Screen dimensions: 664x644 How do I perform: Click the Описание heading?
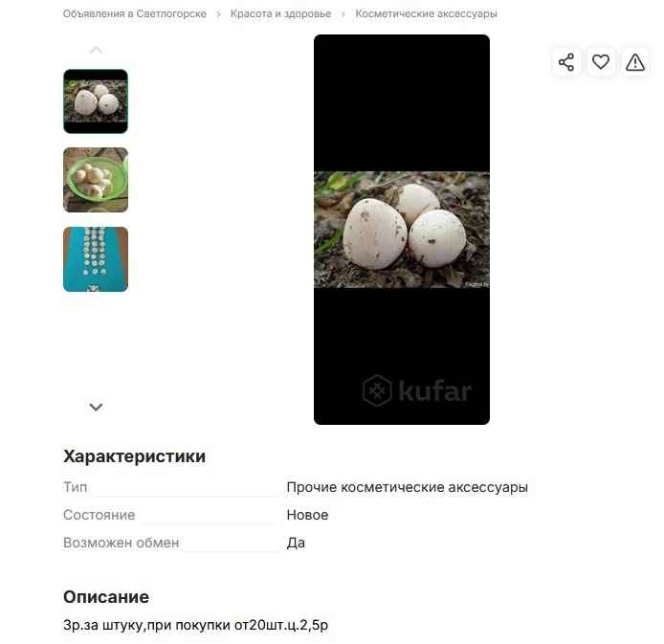(x=106, y=597)
